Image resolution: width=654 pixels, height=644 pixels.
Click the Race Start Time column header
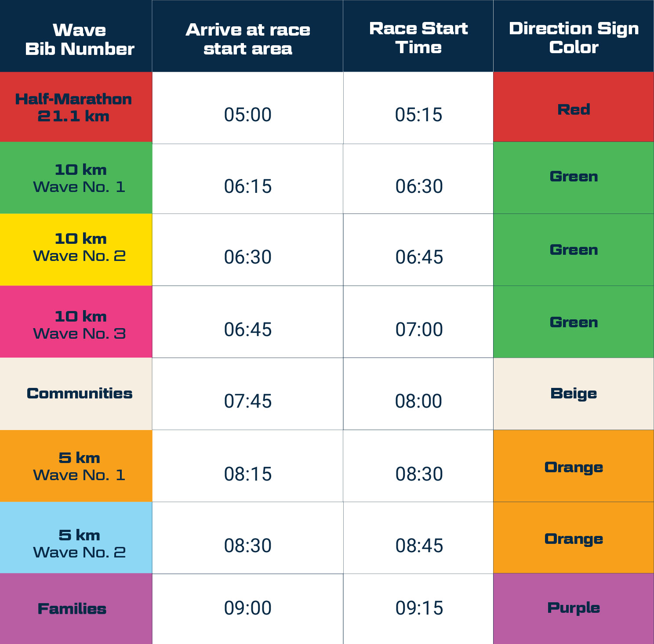(x=418, y=38)
